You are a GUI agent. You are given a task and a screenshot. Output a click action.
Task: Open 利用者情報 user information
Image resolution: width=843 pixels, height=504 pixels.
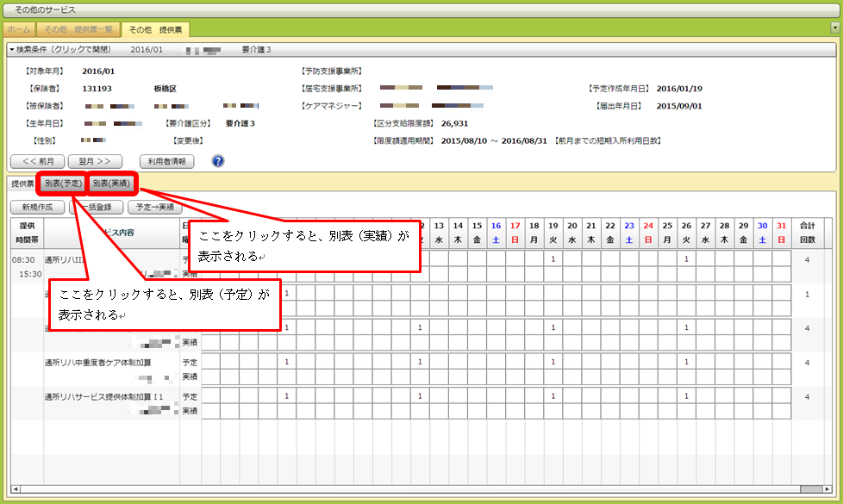click(x=169, y=161)
